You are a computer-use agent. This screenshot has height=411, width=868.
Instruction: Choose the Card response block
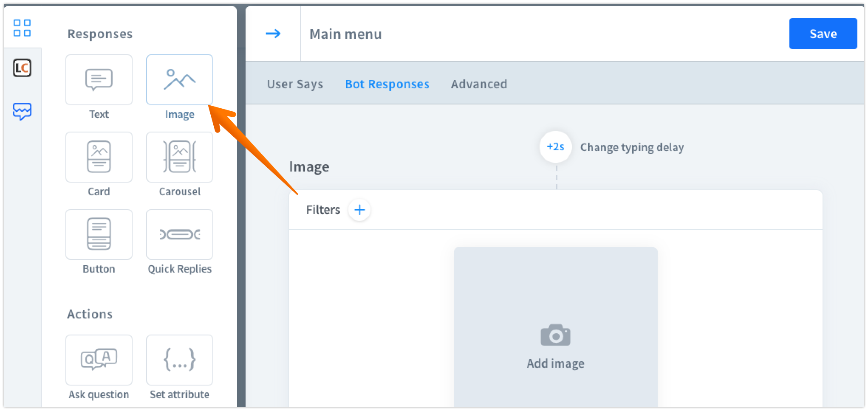pyautogui.click(x=99, y=157)
